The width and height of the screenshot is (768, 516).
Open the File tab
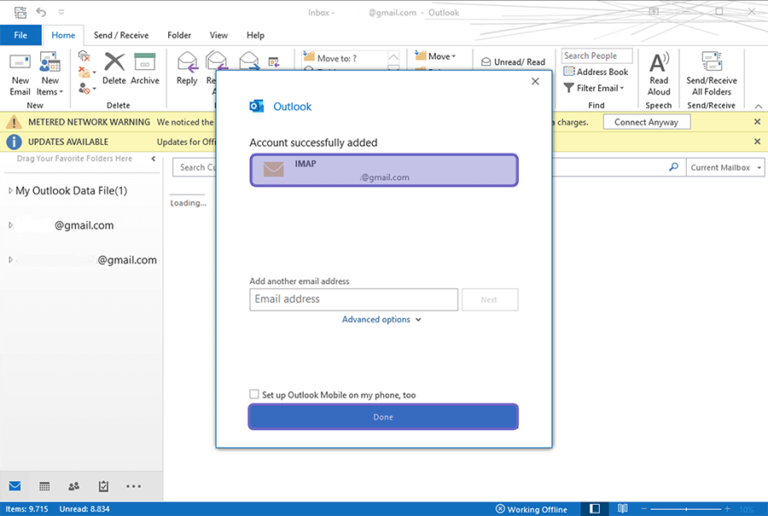click(21, 35)
